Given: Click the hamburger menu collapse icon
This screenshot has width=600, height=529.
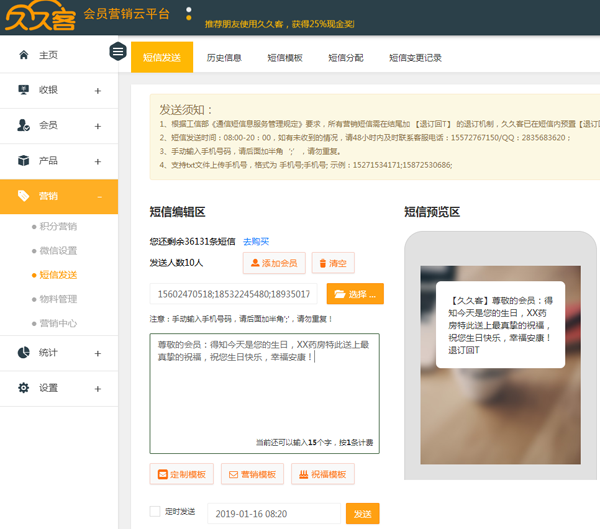Looking at the screenshot, I should (x=119, y=52).
